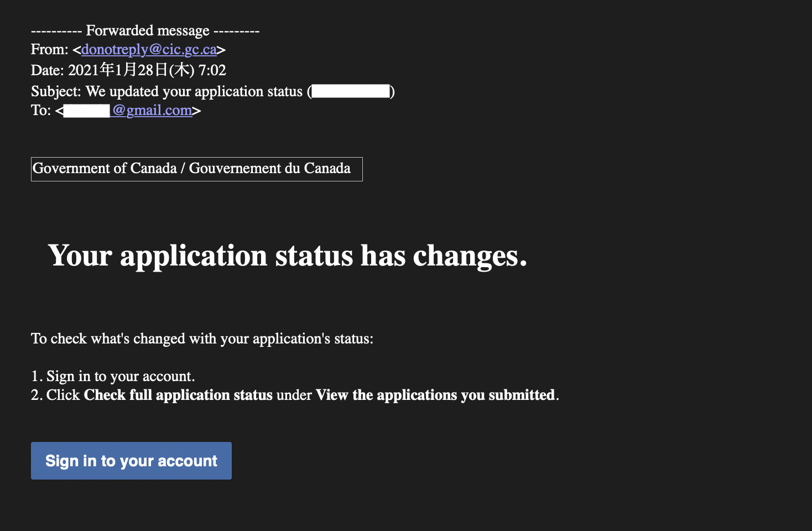Click the redacted white box in the recipient address

pyautogui.click(x=87, y=111)
